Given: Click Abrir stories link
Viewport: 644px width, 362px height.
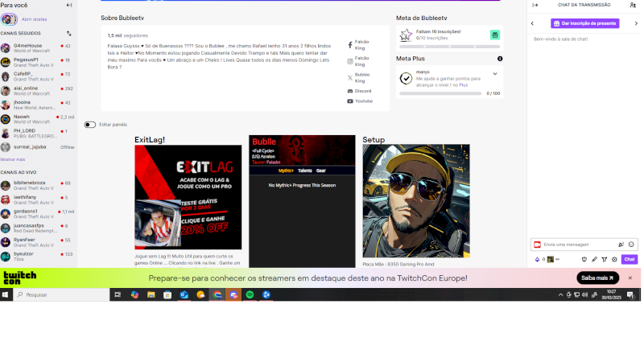Looking at the screenshot, I should 34,19.
